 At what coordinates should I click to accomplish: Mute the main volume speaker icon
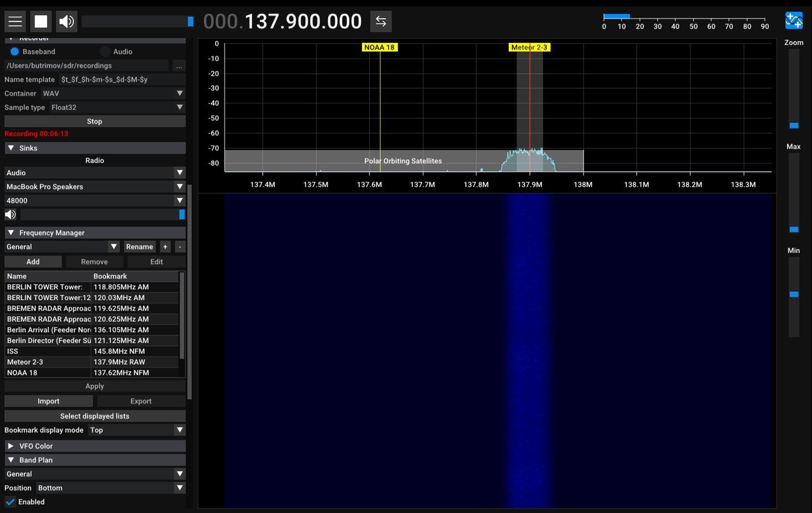pos(67,21)
